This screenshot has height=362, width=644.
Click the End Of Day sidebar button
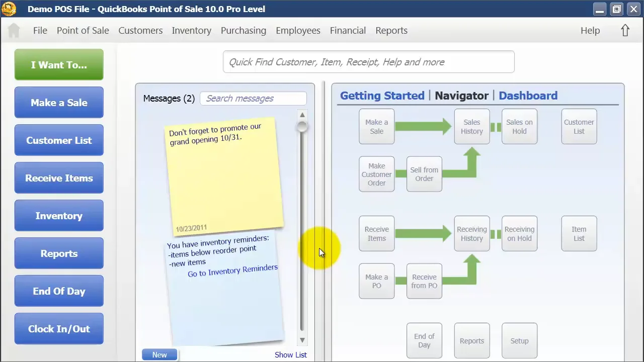pyautogui.click(x=59, y=291)
